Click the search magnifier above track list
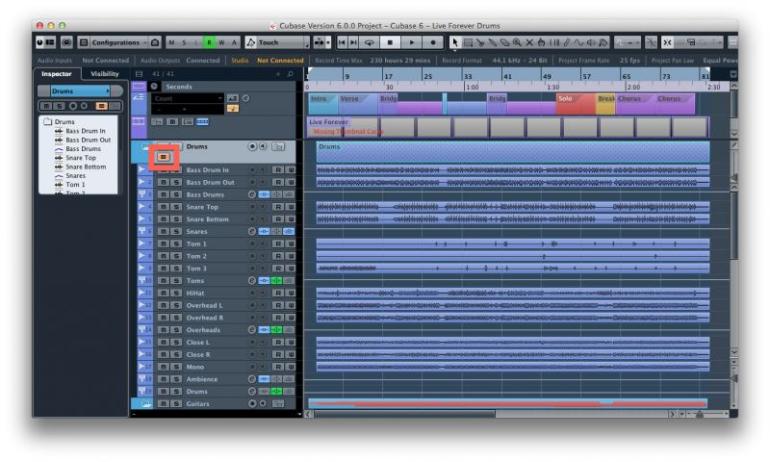Screen dimensions: 770x462 (290, 74)
